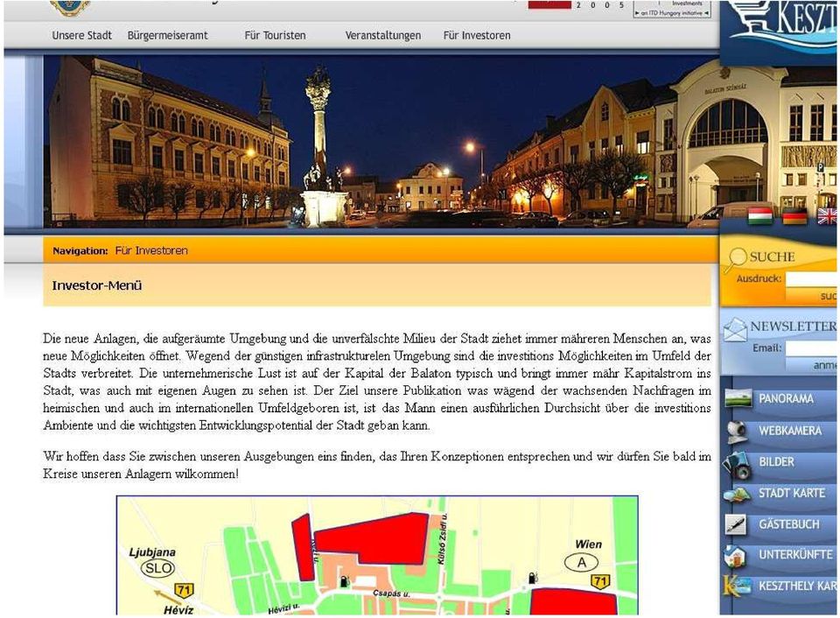The width and height of the screenshot is (840, 618).
Task: Switch language with the German flag
Action: [x=794, y=216]
